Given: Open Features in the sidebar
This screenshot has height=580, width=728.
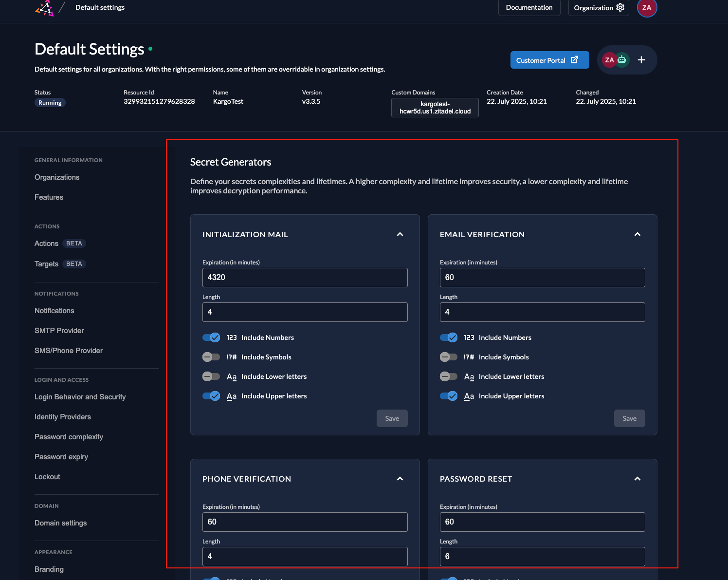Looking at the screenshot, I should click(x=49, y=197).
